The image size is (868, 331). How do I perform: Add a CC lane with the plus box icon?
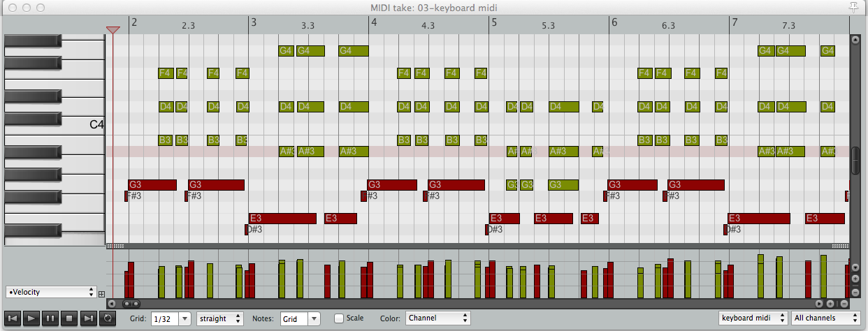tap(101, 294)
